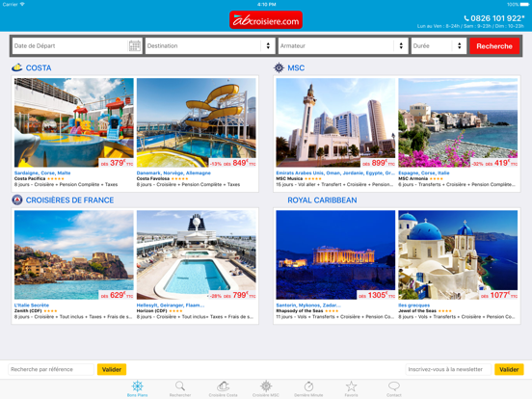Image resolution: width=532 pixels, height=399 pixels.
Task: Select 'Hellesylt, Geiranger, Flaam' cruise title
Action: click(171, 306)
